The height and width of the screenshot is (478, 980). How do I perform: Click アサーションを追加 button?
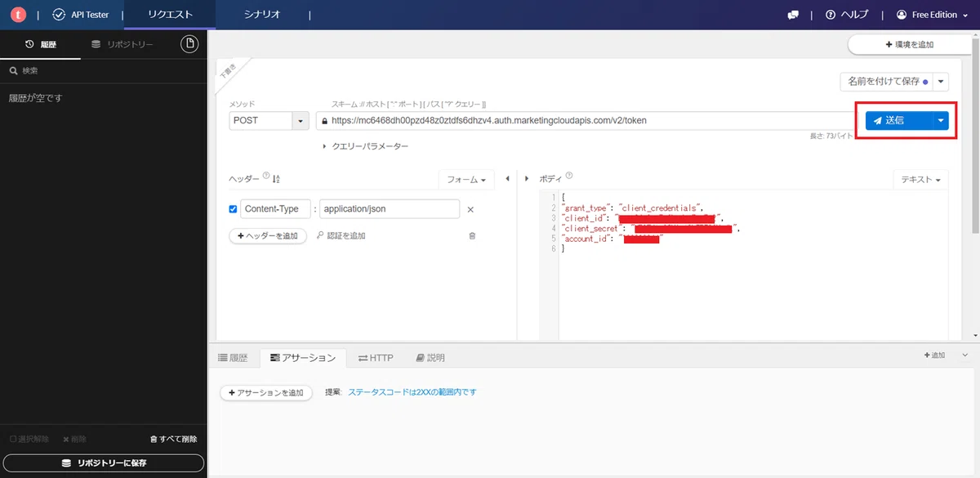[266, 393]
